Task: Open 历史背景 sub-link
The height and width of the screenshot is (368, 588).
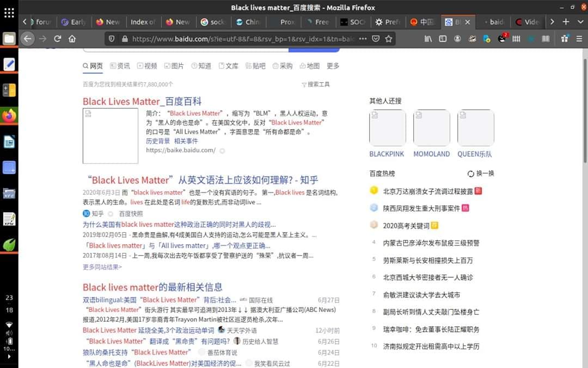Action: (x=158, y=141)
